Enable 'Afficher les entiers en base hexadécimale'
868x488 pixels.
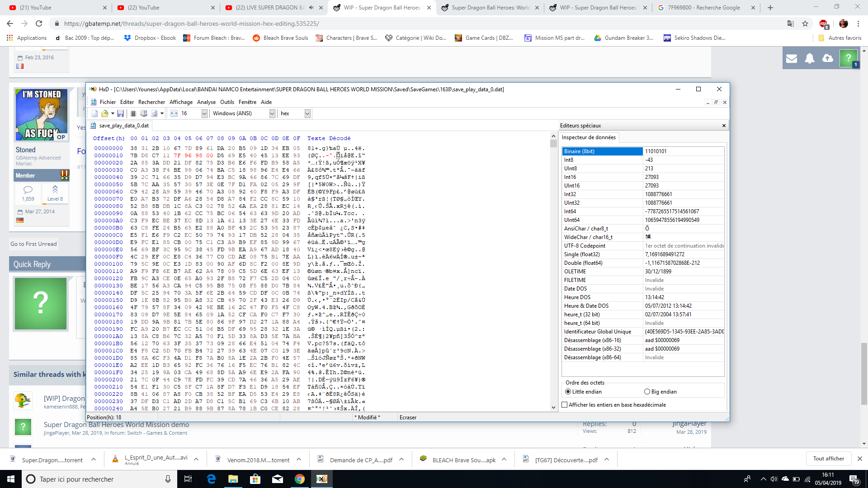564,405
